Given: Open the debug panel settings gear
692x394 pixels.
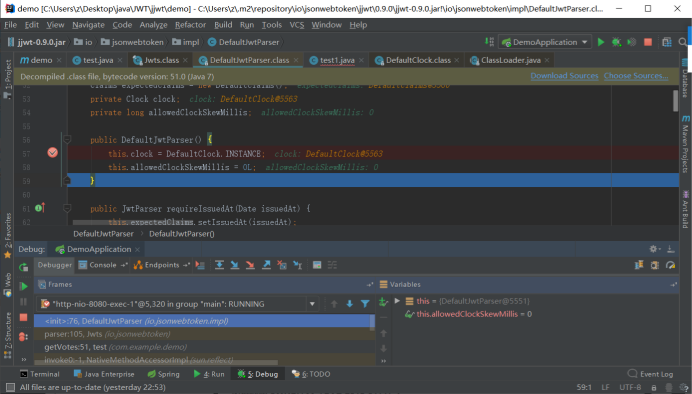Looking at the screenshot, I should click(x=654, y=249).
